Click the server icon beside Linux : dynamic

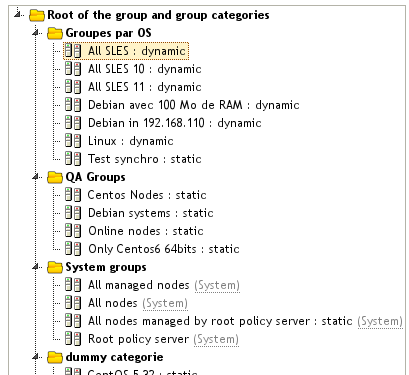point(73,141)
